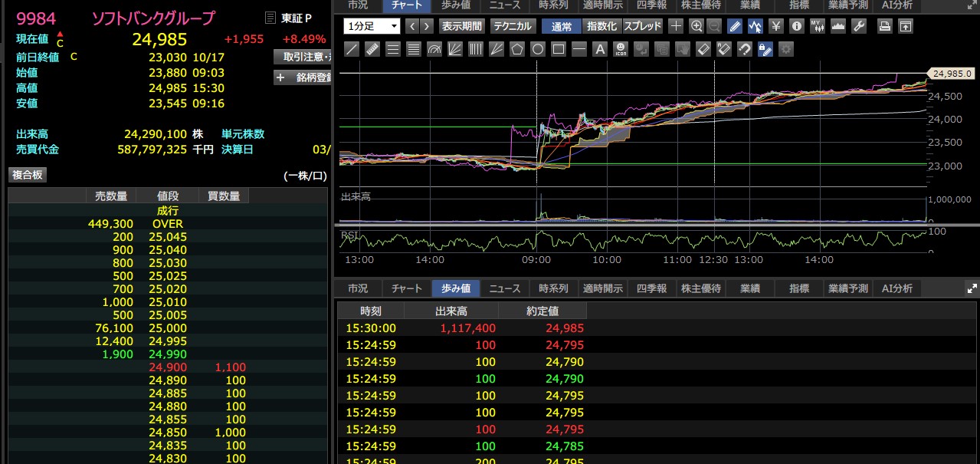The width and height of the screenshot is (980, 464).
Task: Click the 15:30:00 trade row
Action: pyautogui.click(x=657, y=328)
